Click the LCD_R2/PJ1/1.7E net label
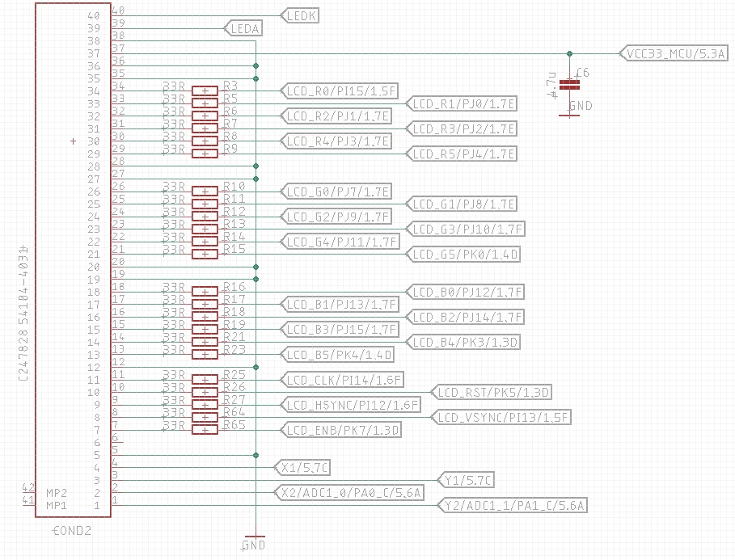This screenshot has width=735, height=560. point(336,116)
